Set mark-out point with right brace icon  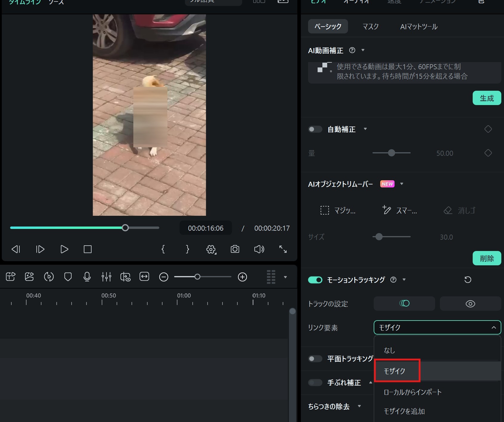tap(187, 249)
